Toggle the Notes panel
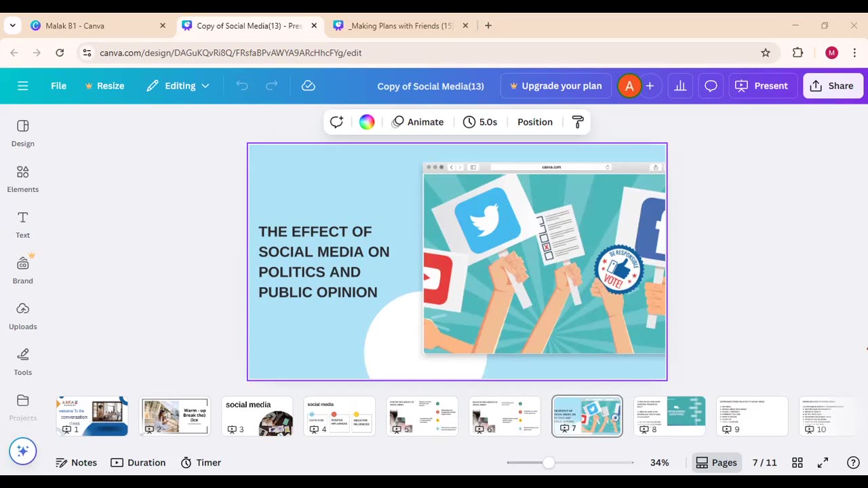This screenshot has width=868, height=488. point(76,463)
